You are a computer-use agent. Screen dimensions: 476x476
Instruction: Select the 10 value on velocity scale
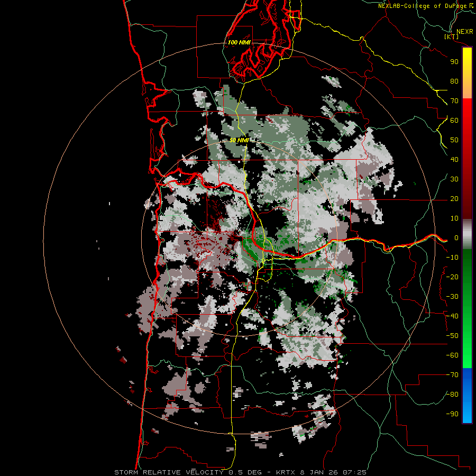454,218
